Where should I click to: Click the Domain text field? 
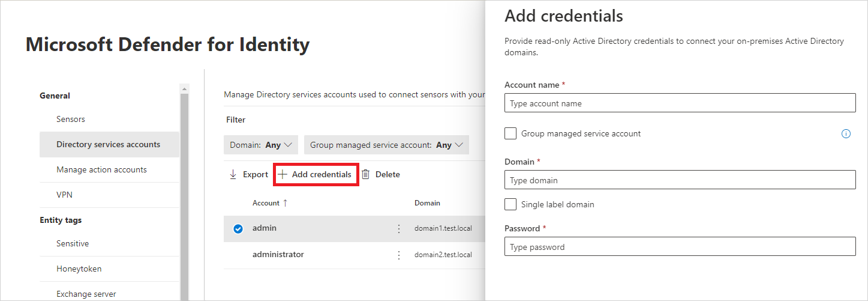[x=680, y=180]
